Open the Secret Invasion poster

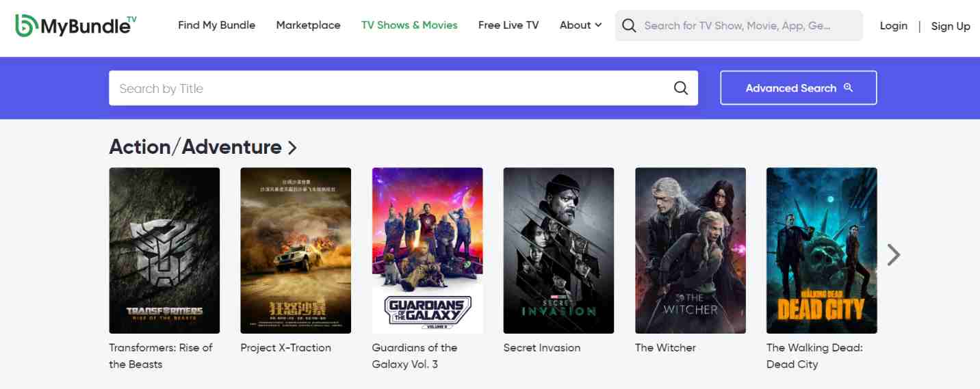pyautogui.click(x=558, y=251)
